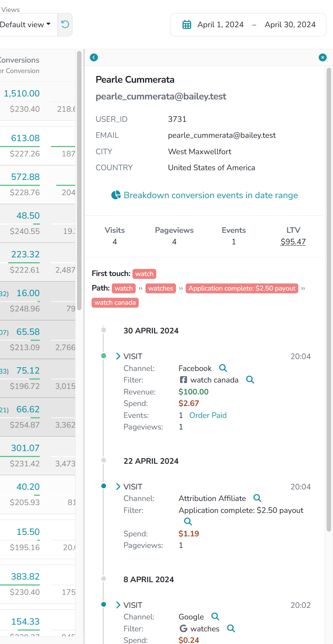Viewport: 333px width, 644px height.
Task: Click the $100.00 revenue value
Action: coord(193,392)
